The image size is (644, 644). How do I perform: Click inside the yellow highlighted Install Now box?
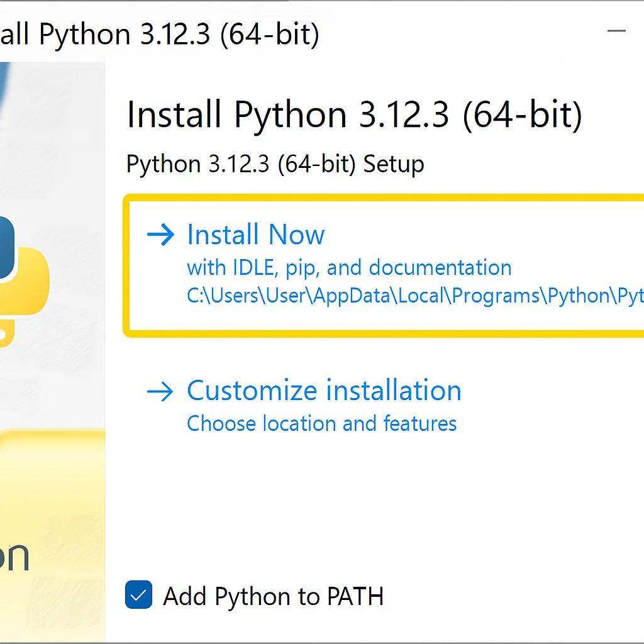(377, 264)
